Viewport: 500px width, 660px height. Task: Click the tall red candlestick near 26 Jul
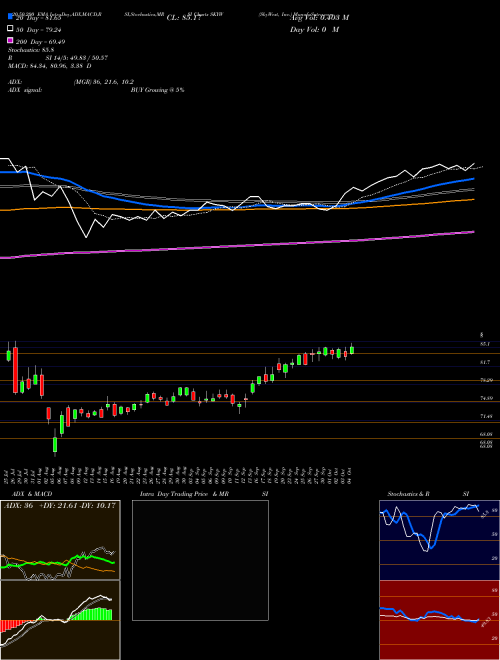(16, 370)
